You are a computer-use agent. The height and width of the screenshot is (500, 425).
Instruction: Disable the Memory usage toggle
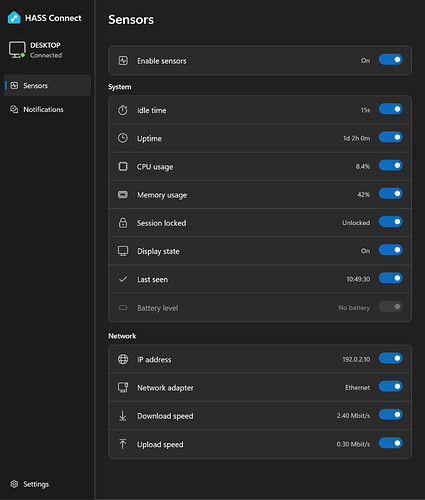(x=391, y=194)
